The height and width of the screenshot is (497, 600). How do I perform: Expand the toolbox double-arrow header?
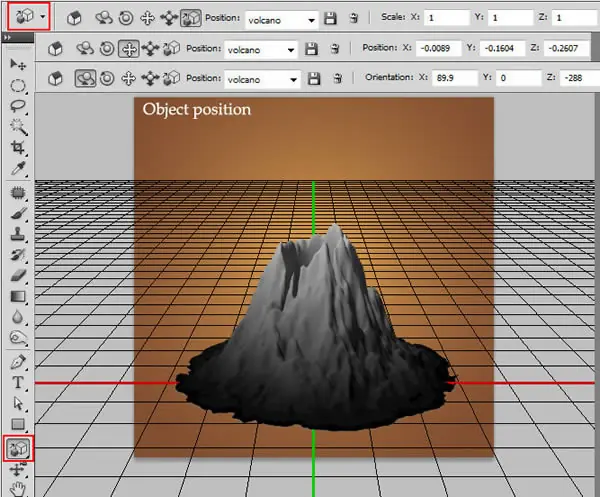pyautogui.click(x=7, y=37)
